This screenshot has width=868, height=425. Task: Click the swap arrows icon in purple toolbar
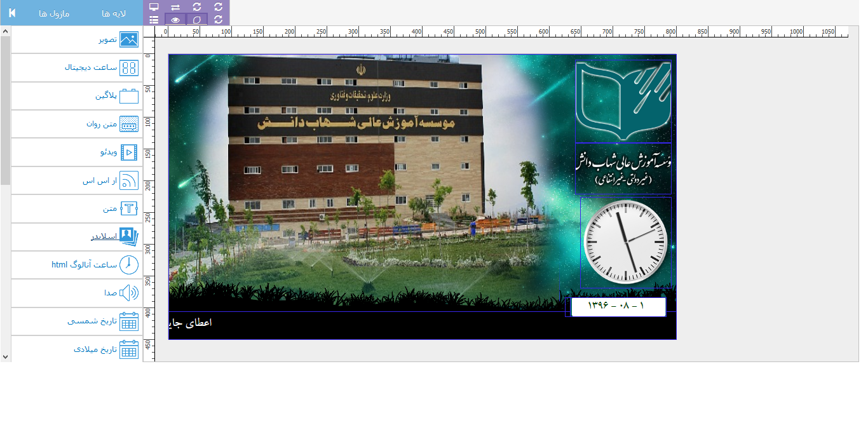175,6
